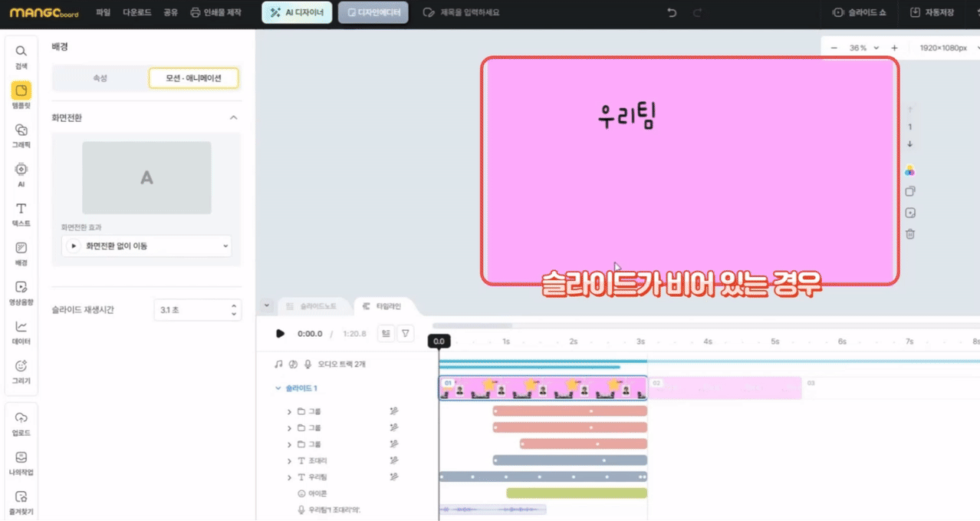Select the 텍스트 text tool
This screenshot has height=521, width=980.
tap(21, 213)
